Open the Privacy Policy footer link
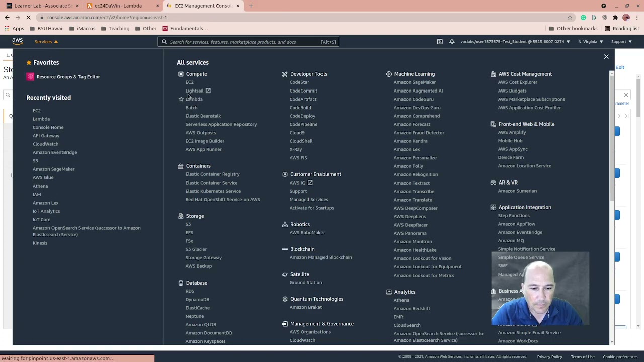Image resolution: width=644 pixels, height=362 pixels. pos(549,357)
